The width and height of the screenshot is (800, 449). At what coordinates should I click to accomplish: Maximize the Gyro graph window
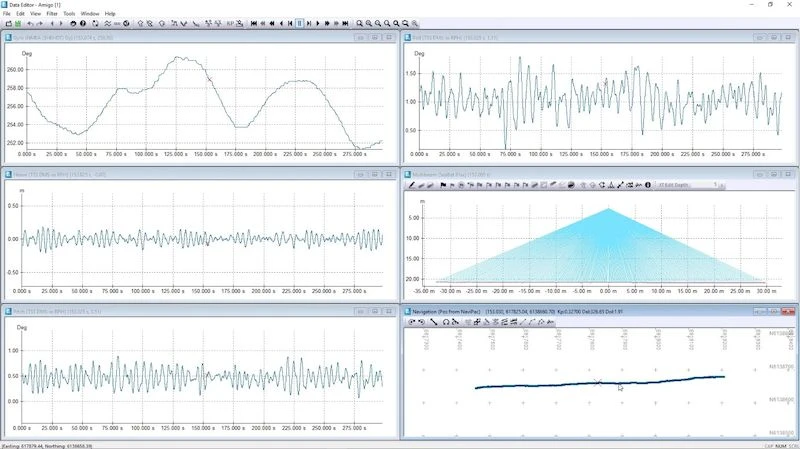click(377, 37)
